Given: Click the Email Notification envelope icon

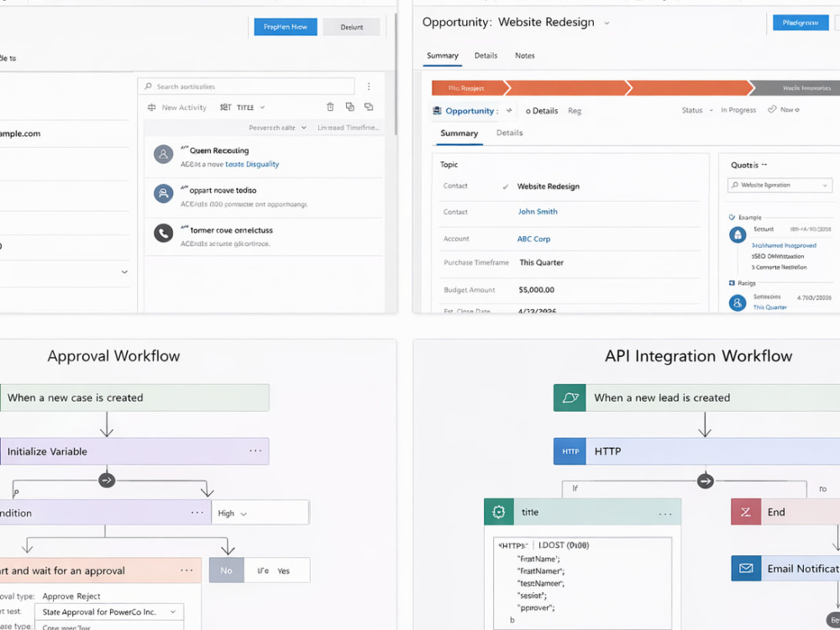Looking at the screenshot, I should pos(746,569).
